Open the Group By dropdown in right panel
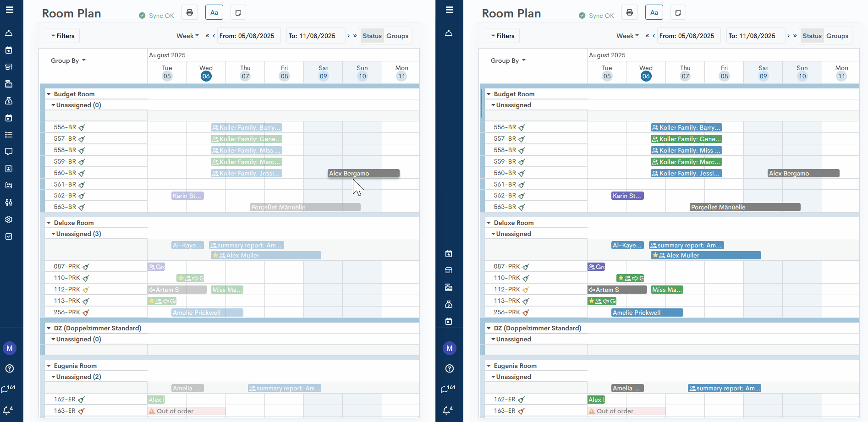 point(508,60)
